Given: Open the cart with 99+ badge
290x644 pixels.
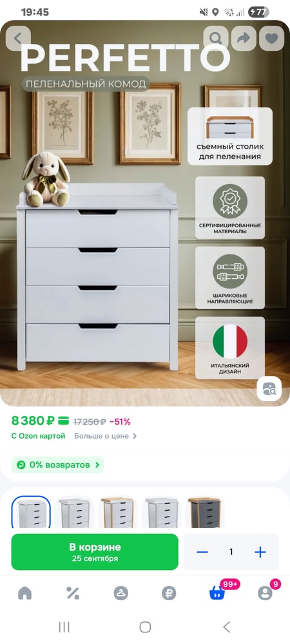Looking at the screenshot, I should (x=217, y=592).
